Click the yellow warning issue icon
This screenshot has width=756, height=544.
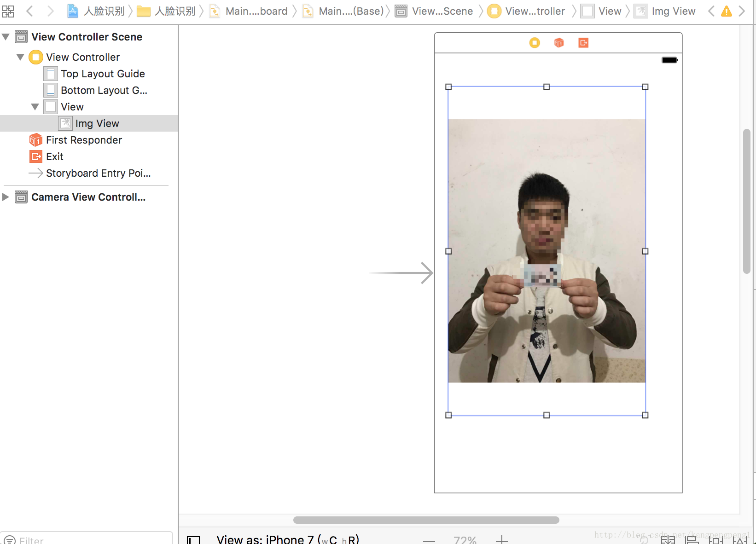tap(727, 11)
